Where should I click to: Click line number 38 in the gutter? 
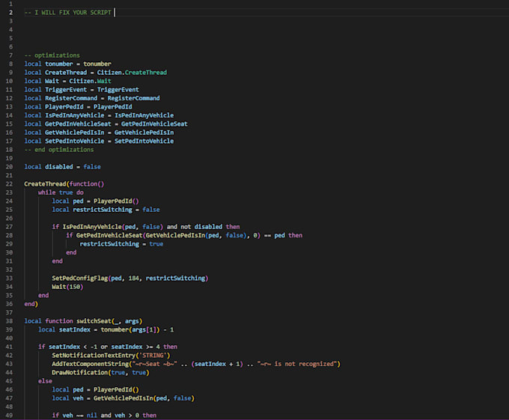tap(11, 321)
